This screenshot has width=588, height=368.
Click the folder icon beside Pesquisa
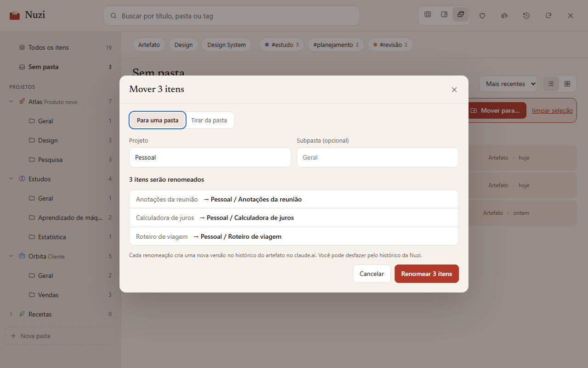(x=32, y=160)
